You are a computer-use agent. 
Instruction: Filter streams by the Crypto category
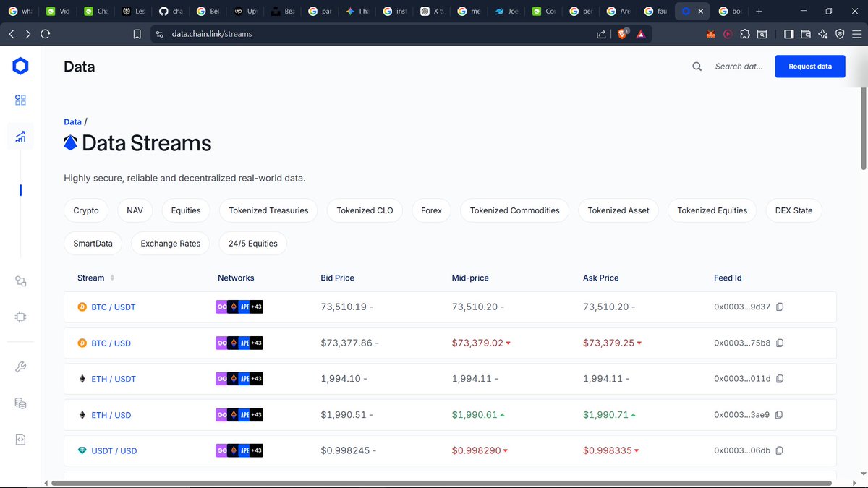(86, 210)
